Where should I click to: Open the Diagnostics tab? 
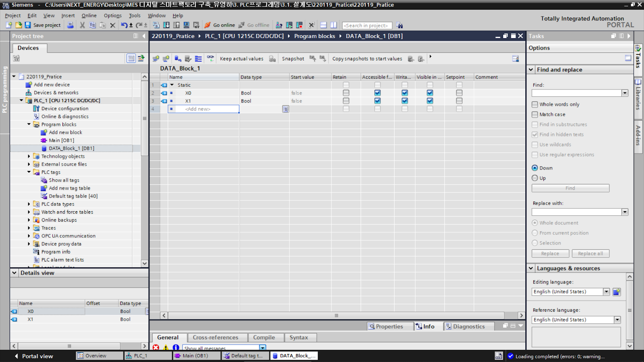tap(469, 327)
